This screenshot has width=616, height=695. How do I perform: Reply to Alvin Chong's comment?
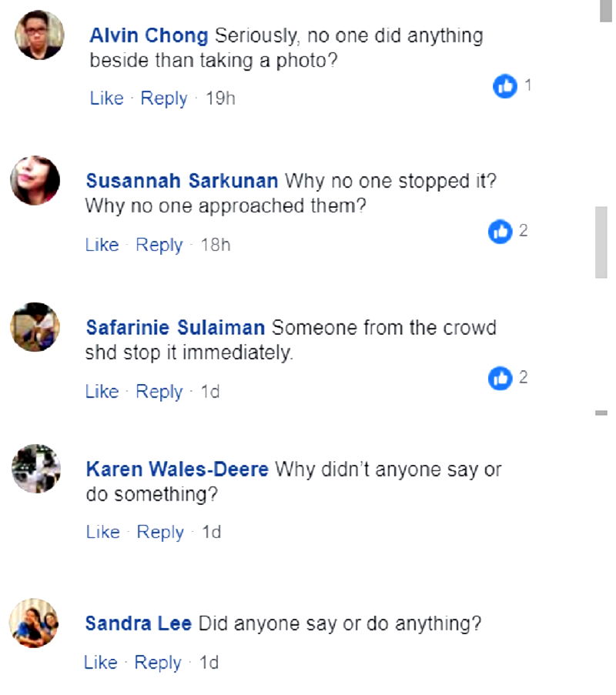coord(163,99)
